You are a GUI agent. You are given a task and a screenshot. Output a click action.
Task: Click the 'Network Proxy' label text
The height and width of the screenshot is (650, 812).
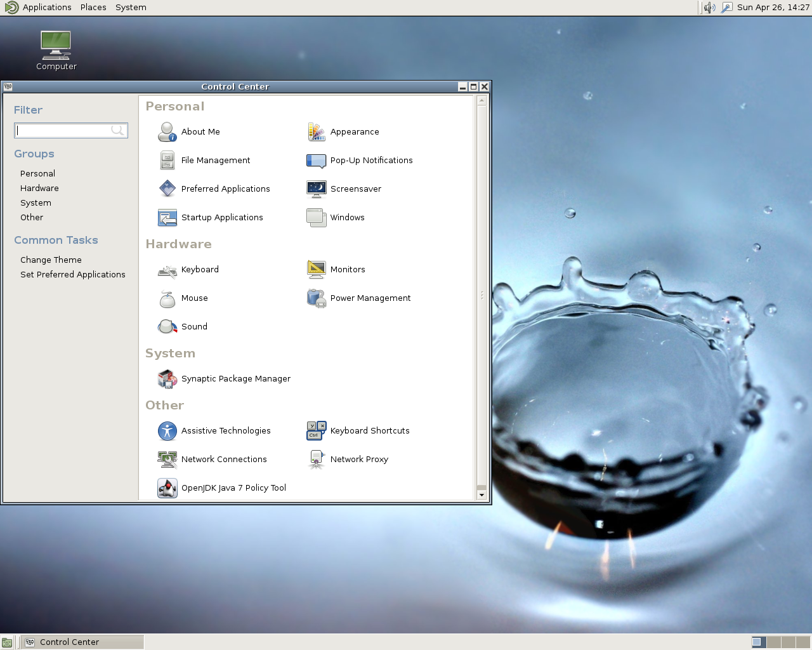pos(359,459)
